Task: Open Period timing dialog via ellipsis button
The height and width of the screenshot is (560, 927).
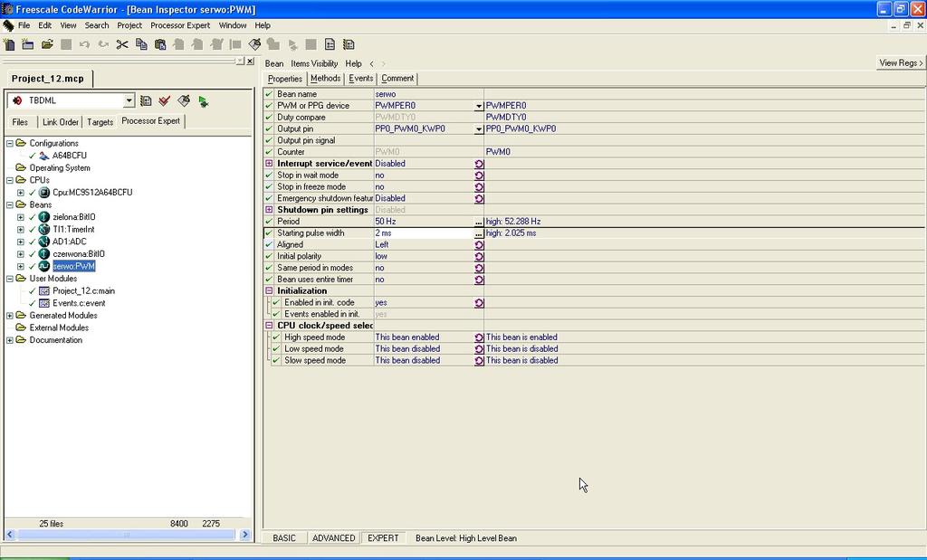Action: coord(479,222)
